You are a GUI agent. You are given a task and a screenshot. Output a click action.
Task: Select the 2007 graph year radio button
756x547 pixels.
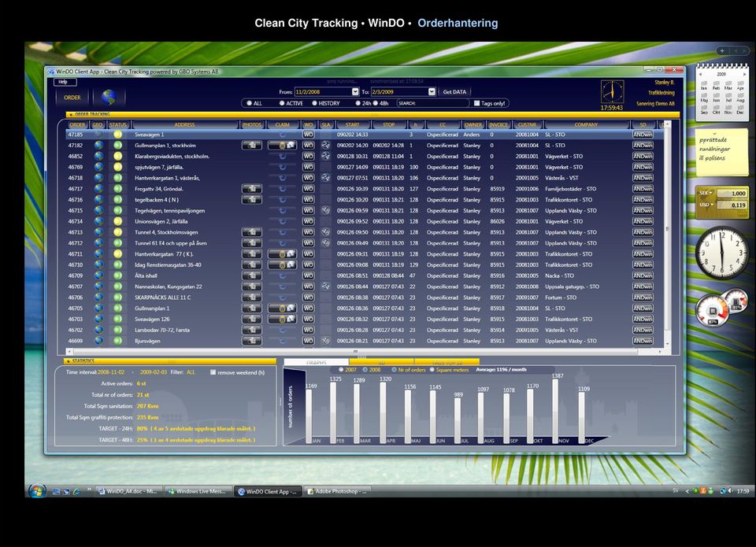[x=341, y=370]
